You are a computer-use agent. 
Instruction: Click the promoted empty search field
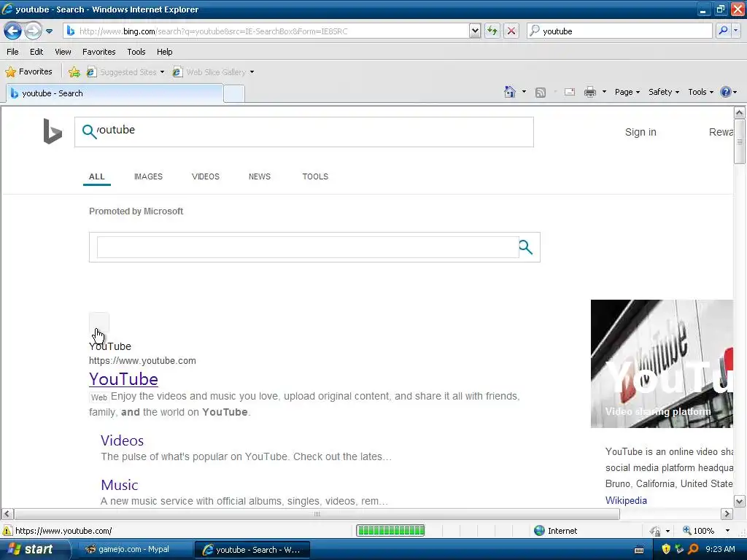pos(308,247)
